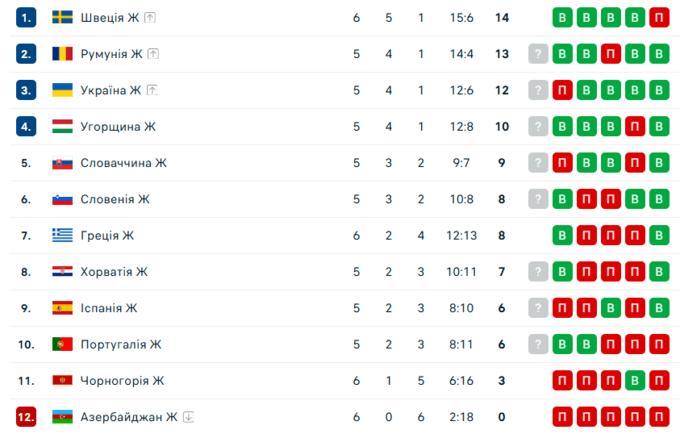This screenshot has height=434, width=680.
Task: Open team link Чорногорія Ж
Action: click(122, 380)
